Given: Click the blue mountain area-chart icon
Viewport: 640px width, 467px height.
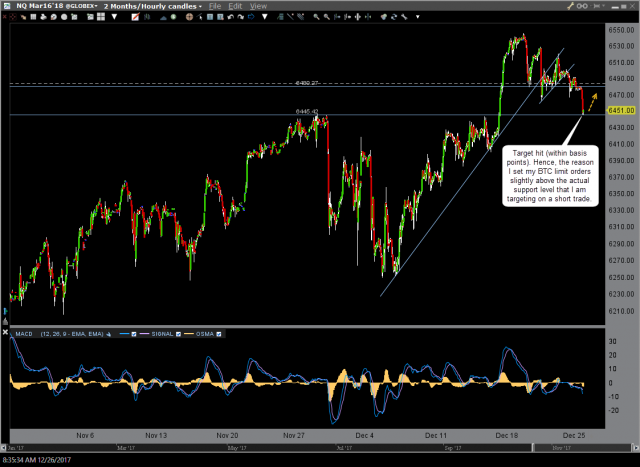Looking at the screenshot, I should (163, 17).
